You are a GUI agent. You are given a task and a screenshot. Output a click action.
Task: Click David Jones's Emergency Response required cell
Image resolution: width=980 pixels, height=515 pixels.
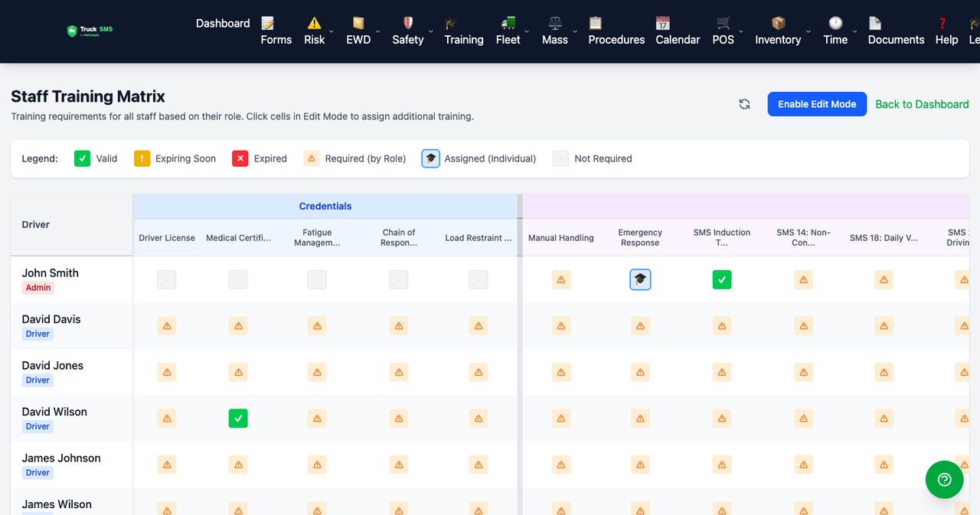(641, 373)
